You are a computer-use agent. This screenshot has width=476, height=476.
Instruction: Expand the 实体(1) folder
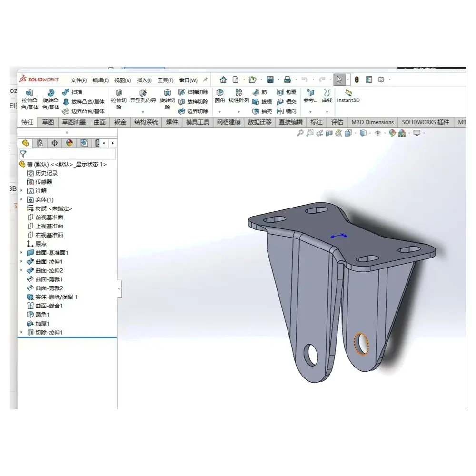[x=21, y=199]
